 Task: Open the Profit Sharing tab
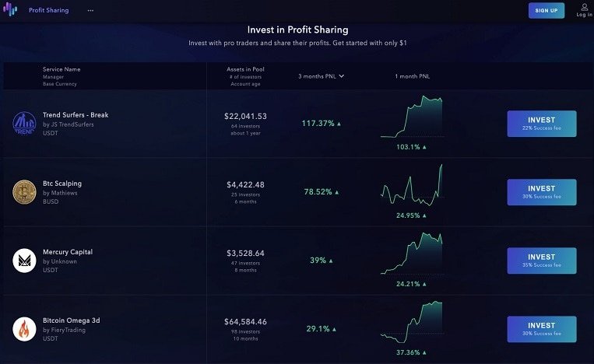point(49,11)
